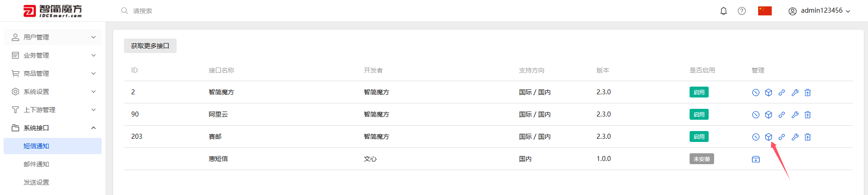Click the install icon for 惠短信 row
Screen dimensions: 868x195
click(x=756, y=159)
